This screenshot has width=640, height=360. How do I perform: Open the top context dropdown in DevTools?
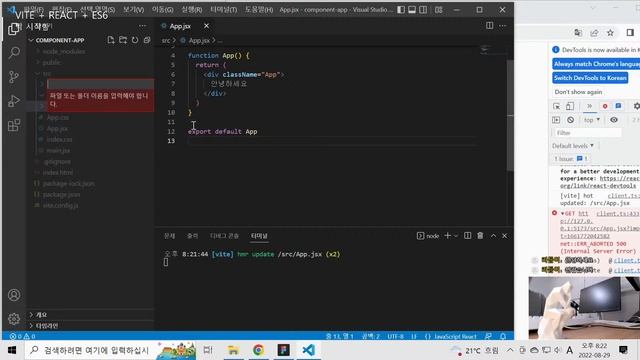[x=592, y=120]
